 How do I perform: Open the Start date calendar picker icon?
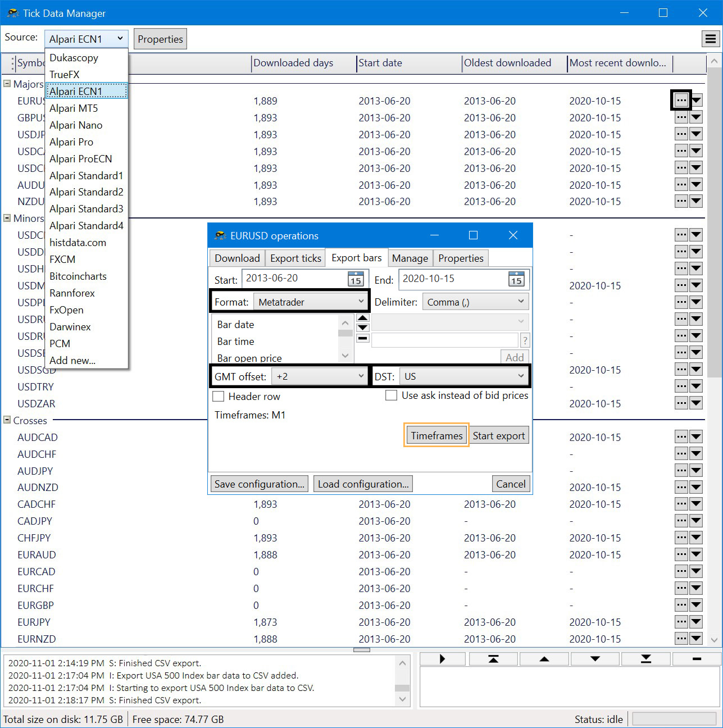(x=356, y=279)
